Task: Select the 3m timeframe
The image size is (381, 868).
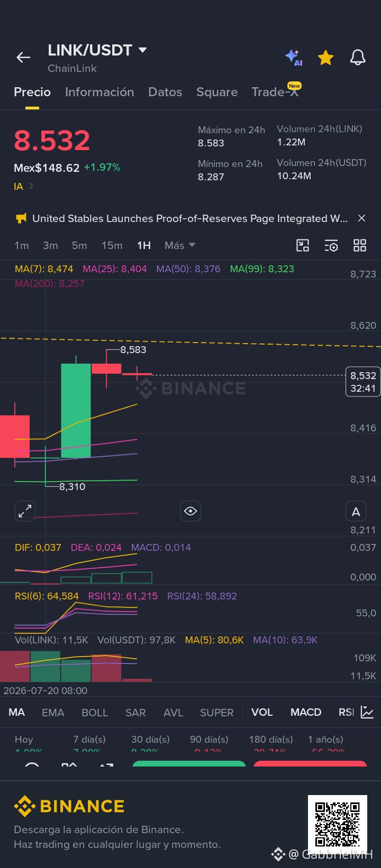Action: tap(50, 245)
